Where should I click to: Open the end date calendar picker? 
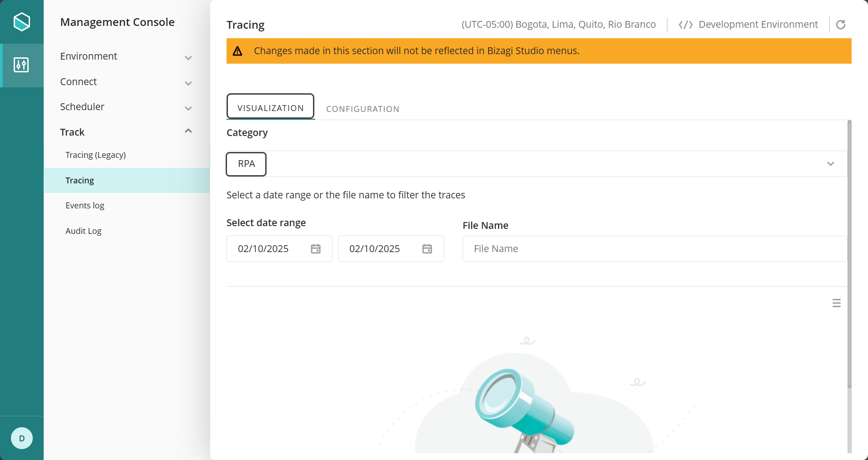tap(427, 249)
